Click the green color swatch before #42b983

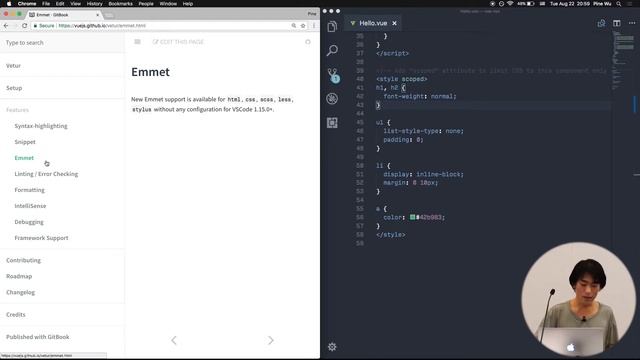(x=412, y=217)
